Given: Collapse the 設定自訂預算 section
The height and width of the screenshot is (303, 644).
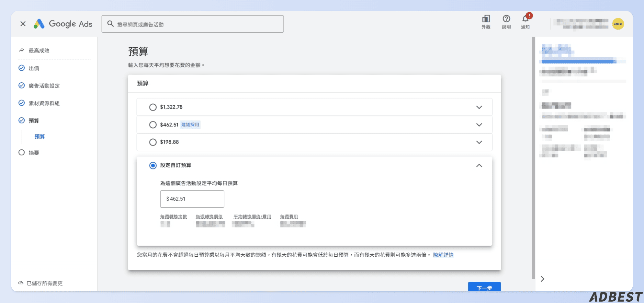Looking at the screenshot, I should click(x=479, y=166).
